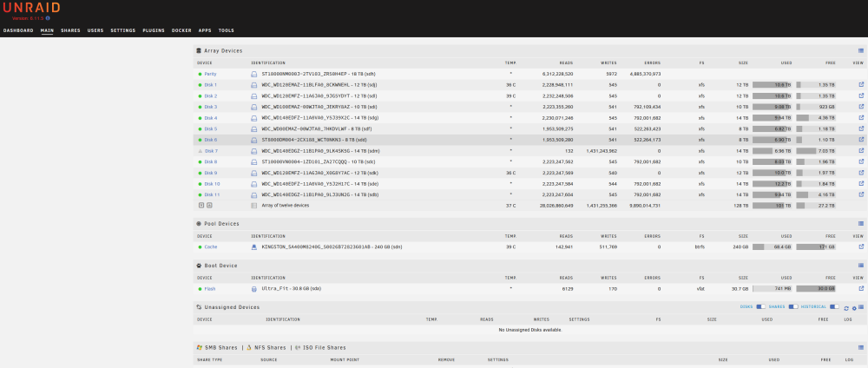The image size is (868, 368).
Task: Click the Unassigned Devices section header
Action: click(x=232, y=307)
